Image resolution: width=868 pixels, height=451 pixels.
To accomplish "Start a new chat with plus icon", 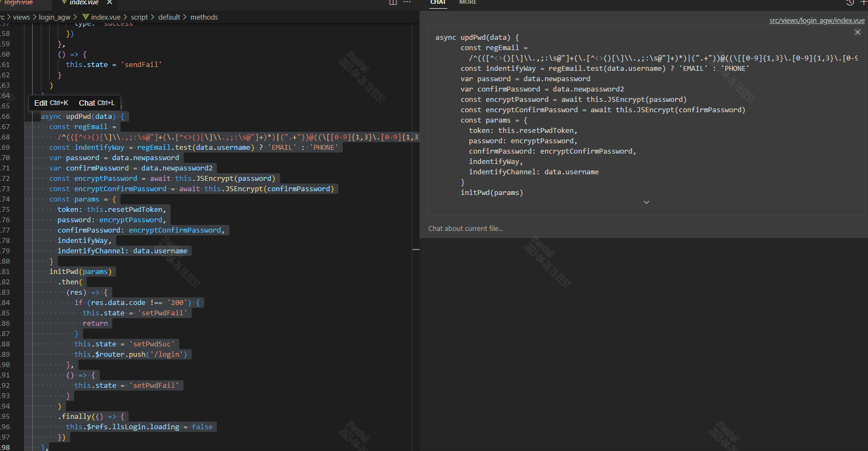I will [864, 2].
